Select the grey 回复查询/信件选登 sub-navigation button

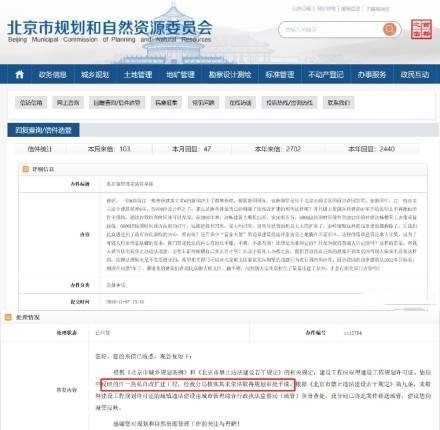pyautogui.click(x=117, y=102)
